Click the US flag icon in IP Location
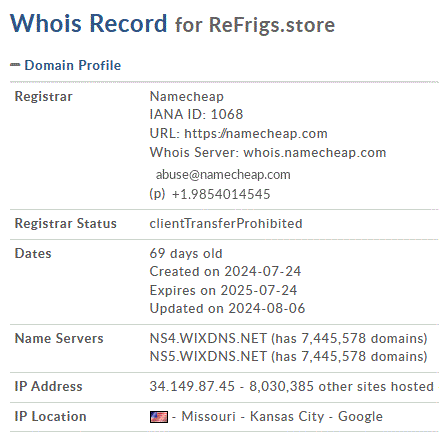This screenshot has width=440, height=434. (159, 417)
